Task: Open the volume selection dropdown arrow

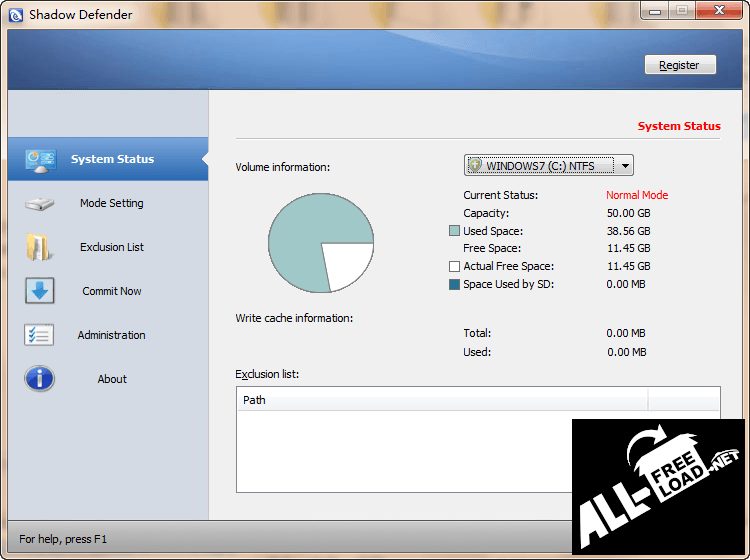Action: (x=625, y=166)
